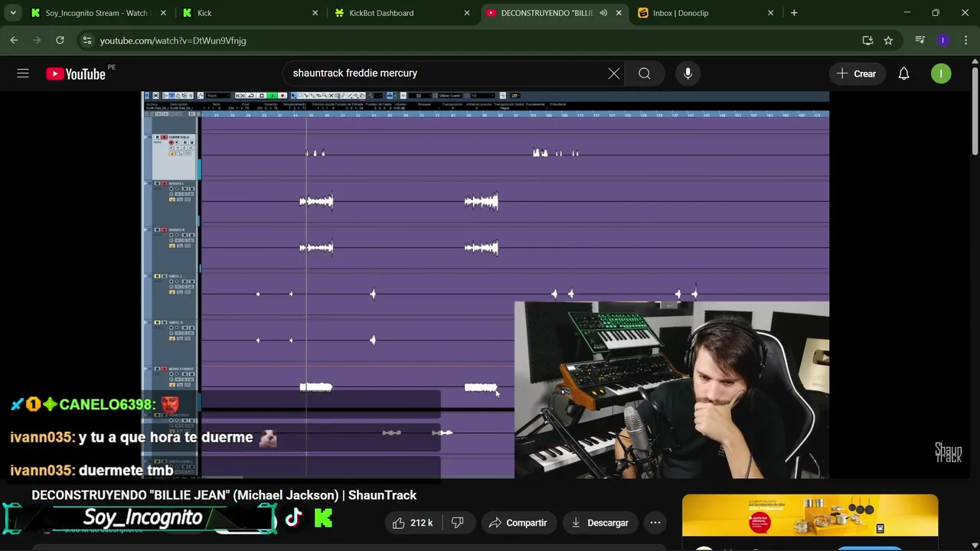Viewport: 980px width, 551px height.
Task: Open the Chrome profile avatar
Action: click(942, 41)
